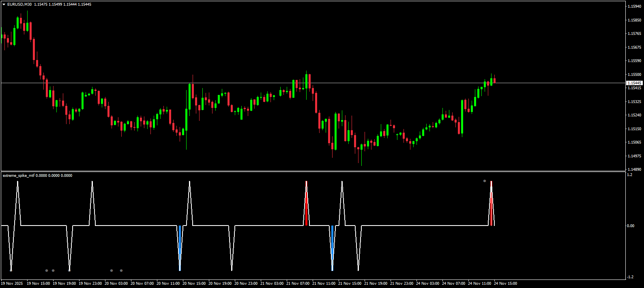Click the 20 Nov 07:00 time label

click(x=142, y=284)
